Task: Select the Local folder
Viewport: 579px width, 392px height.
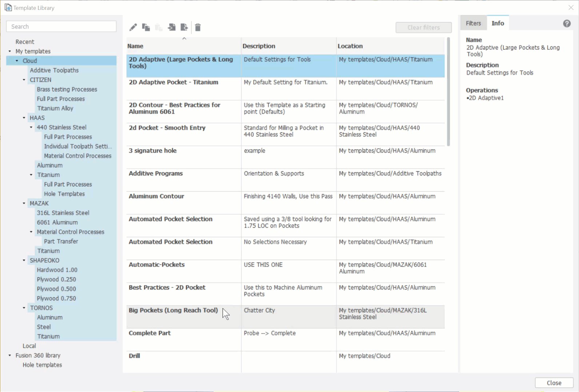Action: pos(29,346)
